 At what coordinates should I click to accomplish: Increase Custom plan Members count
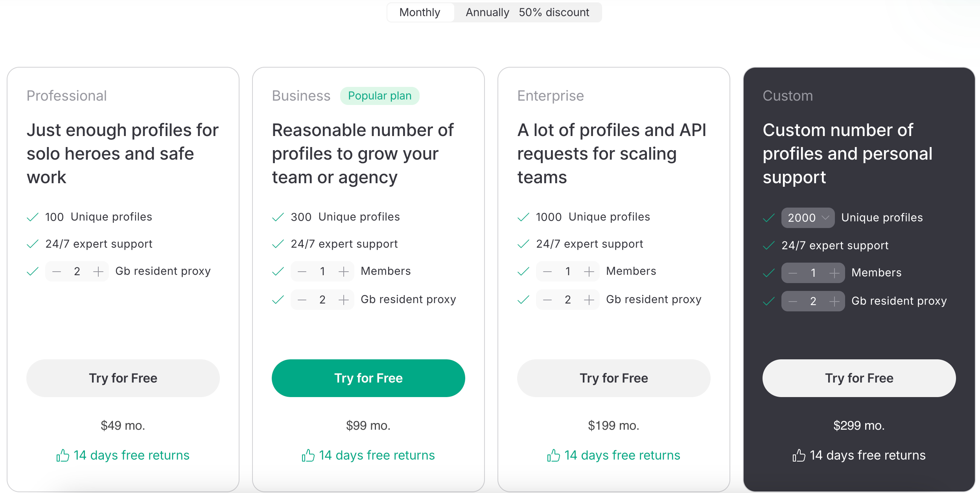pyautogui.click(x=834, y=273)
